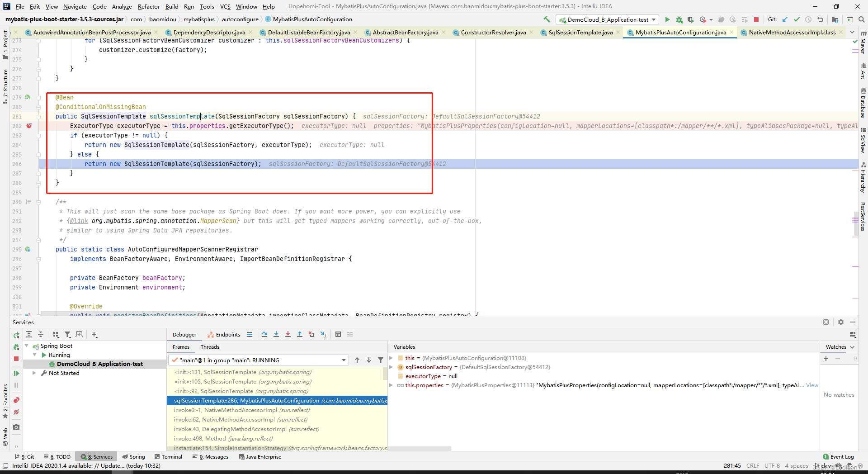Click Drop Frame icon in the debugger
This screenshot has height=474, width=868.
point(311,334)
